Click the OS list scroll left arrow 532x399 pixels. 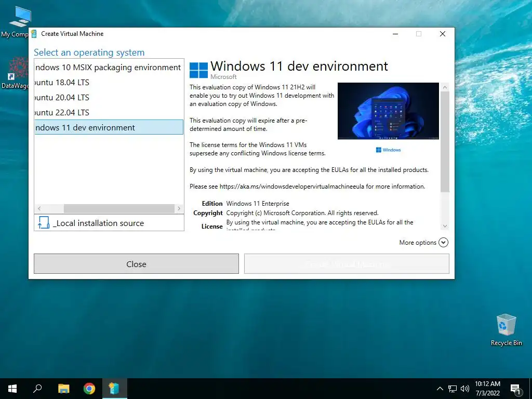click(x=39, y=208)
